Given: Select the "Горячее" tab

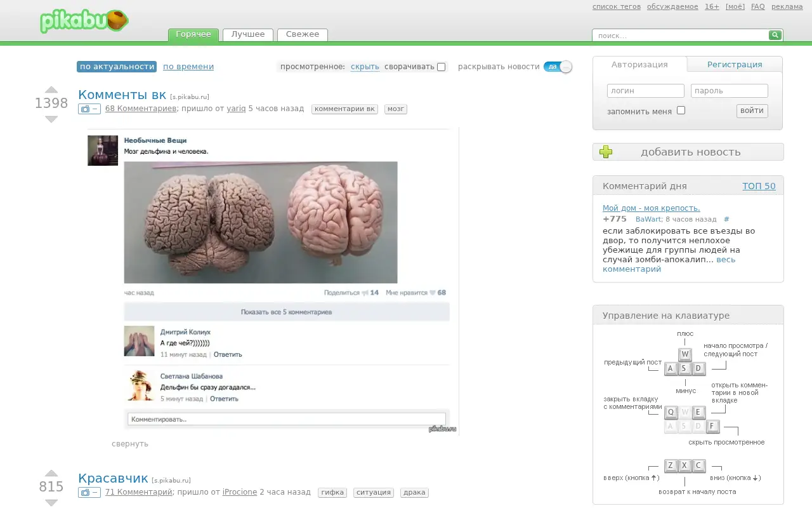Looking at the screenshot, I should pos(193,35).
